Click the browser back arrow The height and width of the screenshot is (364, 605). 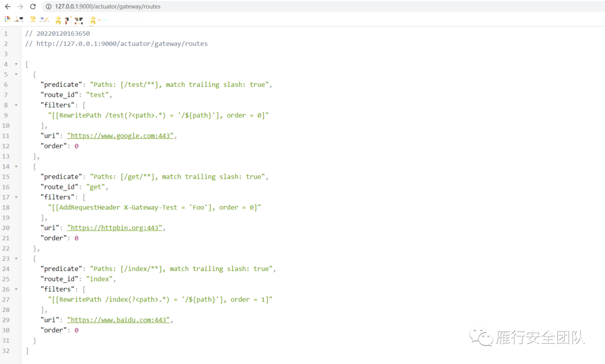(x=7, y=6)
